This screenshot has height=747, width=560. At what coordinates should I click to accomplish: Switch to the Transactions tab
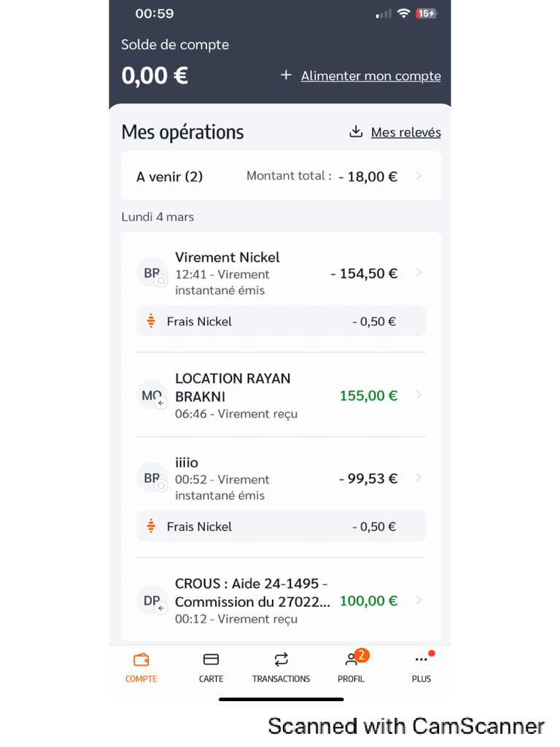281,660
